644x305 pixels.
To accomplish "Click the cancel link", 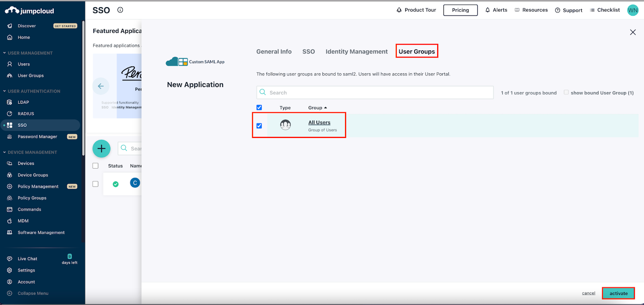I will tap(588, 293).
